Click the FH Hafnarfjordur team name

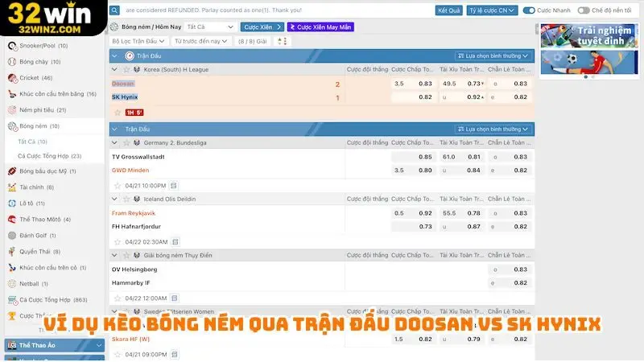(x=136, y=227)
